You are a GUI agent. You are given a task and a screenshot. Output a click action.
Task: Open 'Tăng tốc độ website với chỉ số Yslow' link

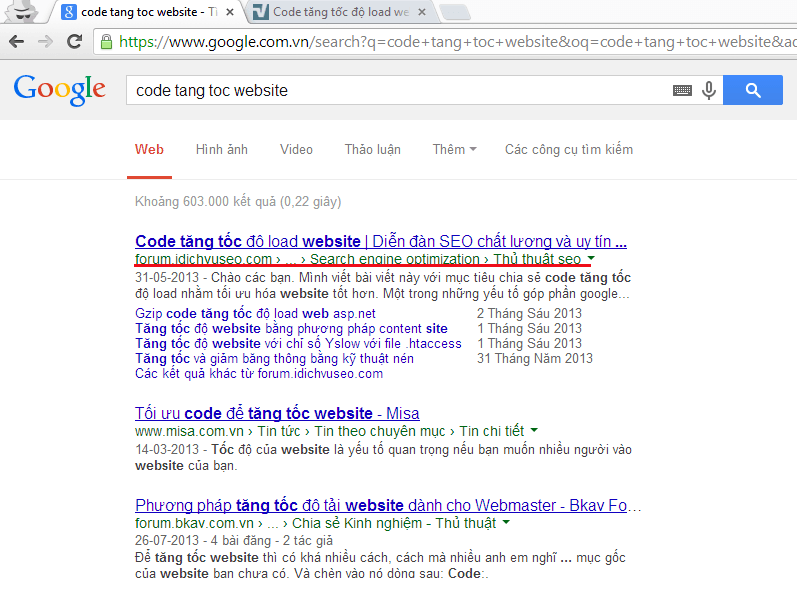(x=298, y=343)
